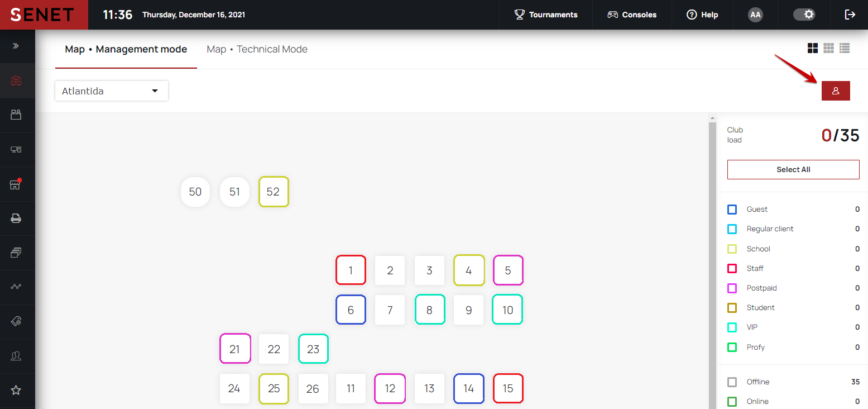
Task: Toggle the Staff filter checkbox
Action: pyautogui.click(x=732, y=269)
